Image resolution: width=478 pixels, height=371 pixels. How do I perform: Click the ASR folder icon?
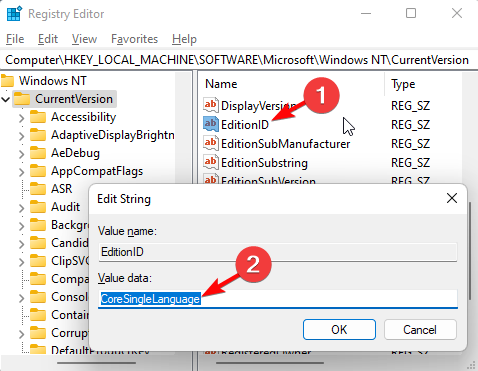click(38, 189)
